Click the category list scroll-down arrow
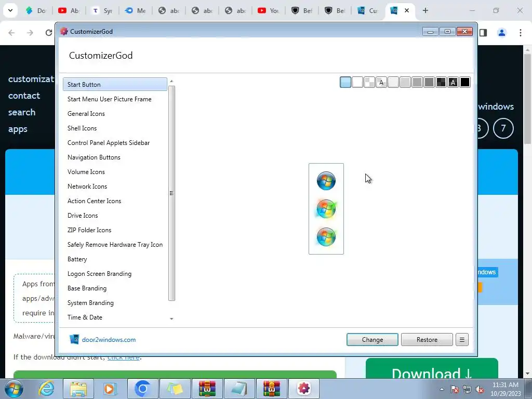This screenshot has width=532, height=399. point(171,318)
